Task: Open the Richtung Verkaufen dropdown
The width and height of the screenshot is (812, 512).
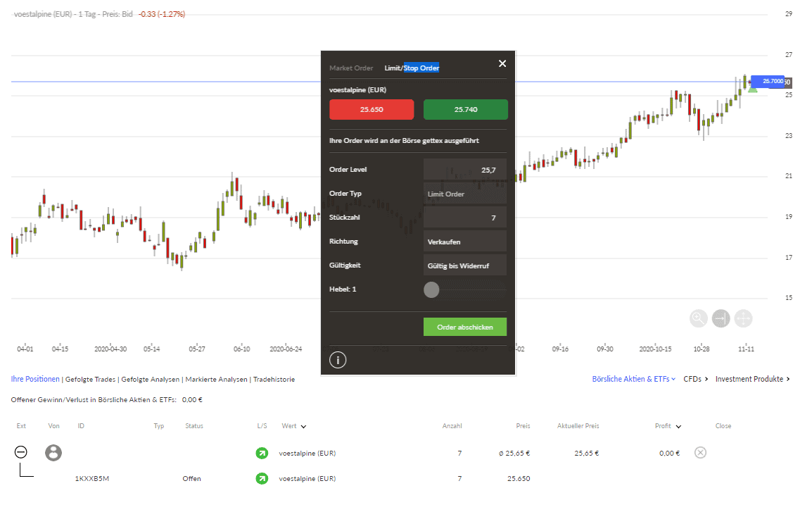Action: (465, 242)
